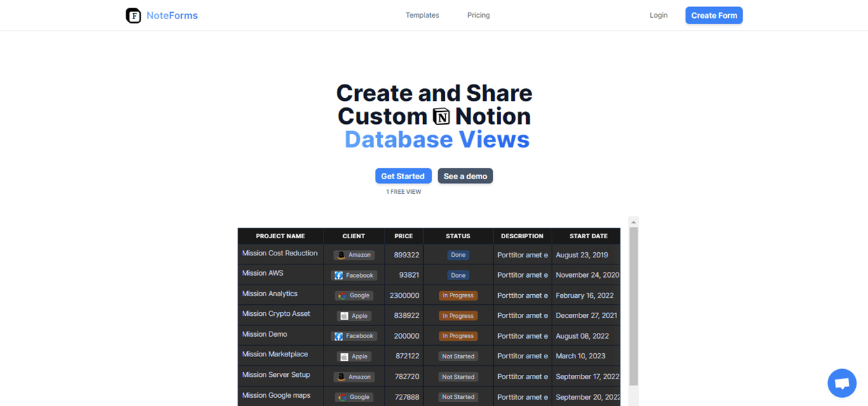Open the Pricing page
This screenshot has width=868, height=406.
(478, 15)
